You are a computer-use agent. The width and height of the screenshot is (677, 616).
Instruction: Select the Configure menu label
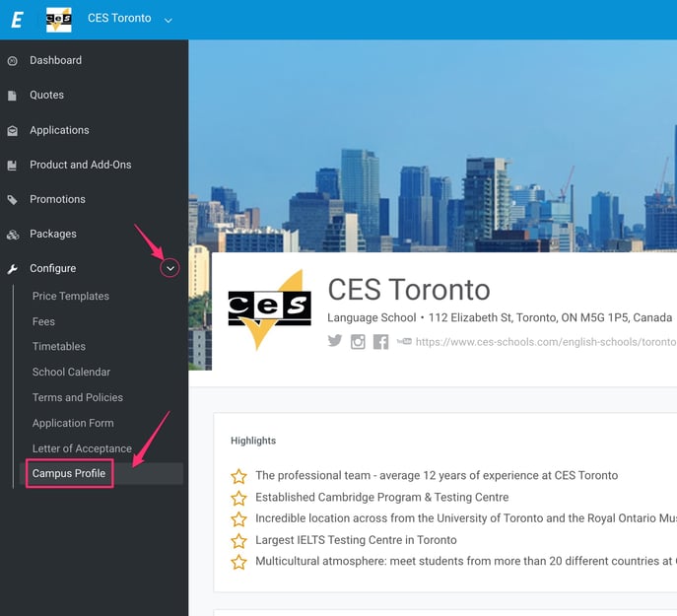[x=52, y=268]
